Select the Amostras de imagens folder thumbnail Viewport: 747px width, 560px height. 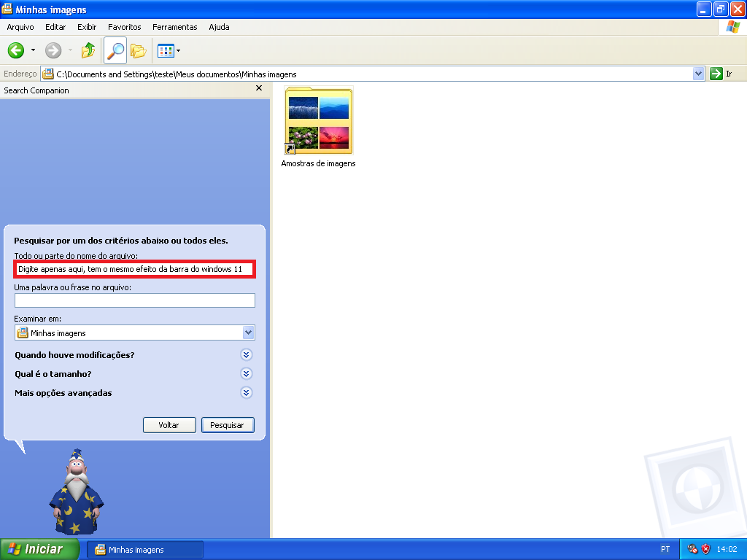tap(319, 120)
